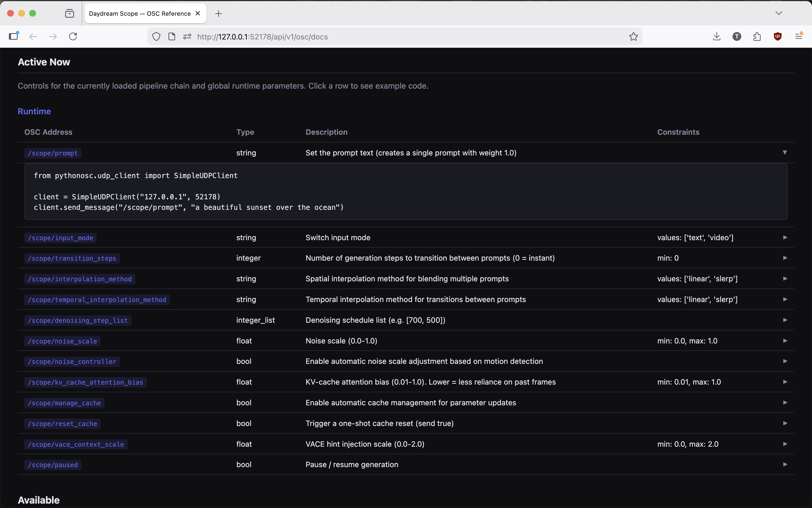The width and height of the screenshot is (812, 508).
Task: Select the Daydream Scope OSC Reference tab
Action: (x=140, y=14)
